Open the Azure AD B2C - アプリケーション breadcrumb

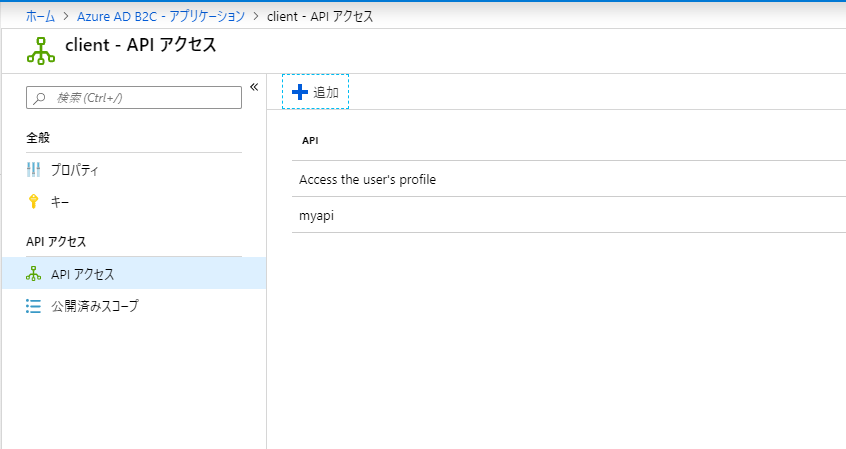pyautogui.click(x=161, y=17)
